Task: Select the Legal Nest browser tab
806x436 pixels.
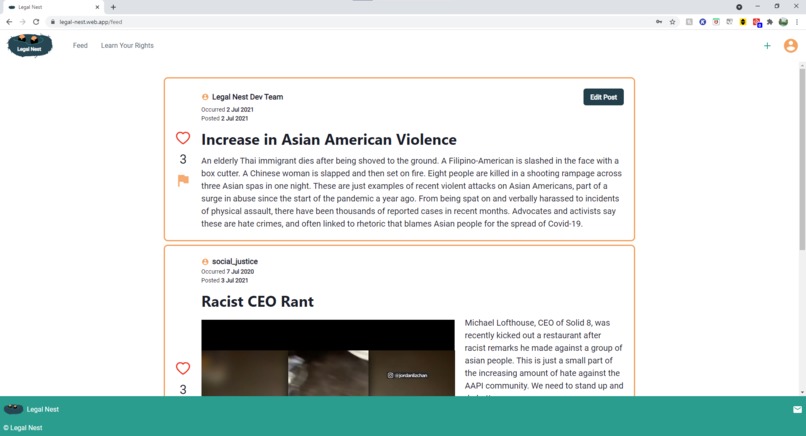Action: (53, 7)
